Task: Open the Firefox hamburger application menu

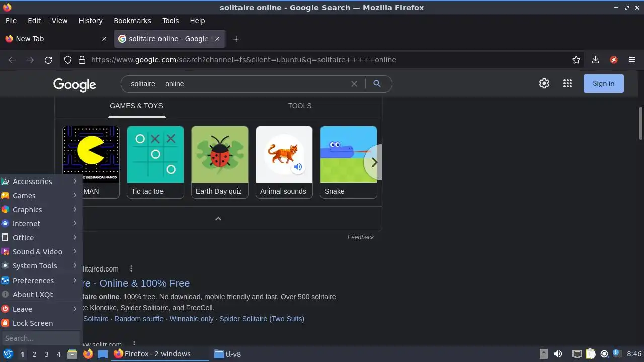Action: tap(632, 60)
